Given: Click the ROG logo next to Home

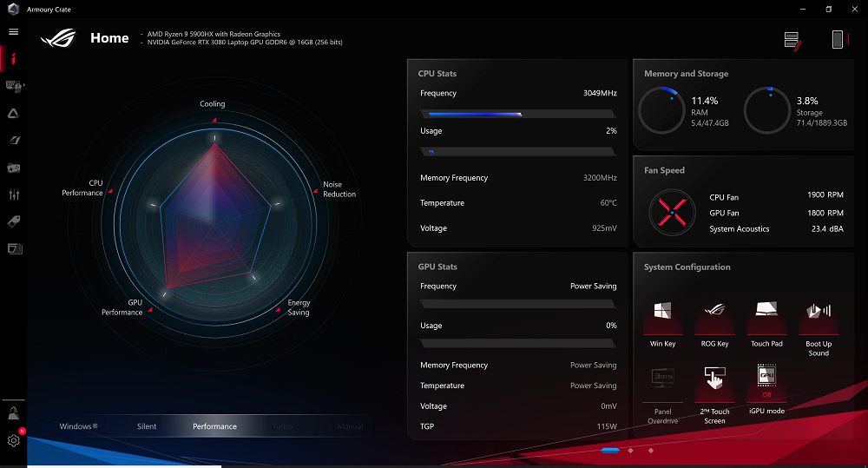Looking at the screenshot, I should pos(59,37).
